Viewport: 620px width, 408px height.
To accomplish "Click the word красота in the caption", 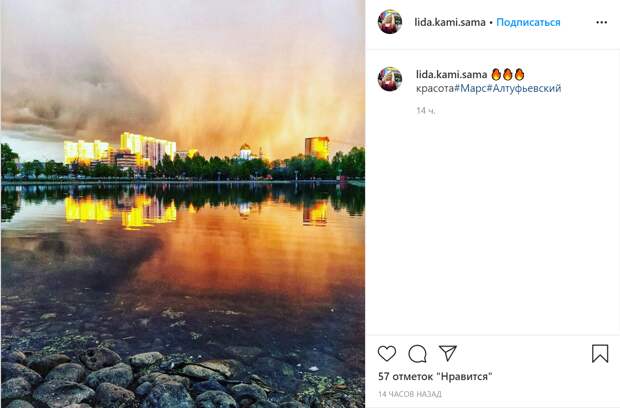I will tap(435, 88).
